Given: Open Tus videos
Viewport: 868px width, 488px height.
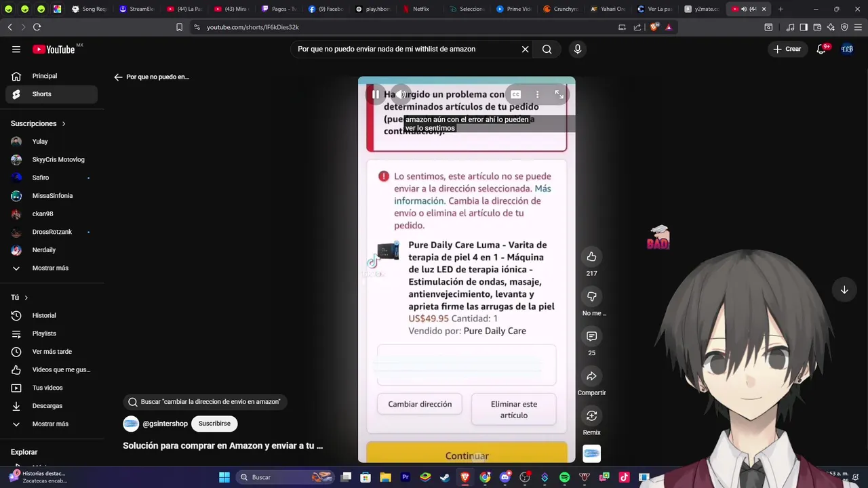Looking at the screenshot, I should (52, 388).
